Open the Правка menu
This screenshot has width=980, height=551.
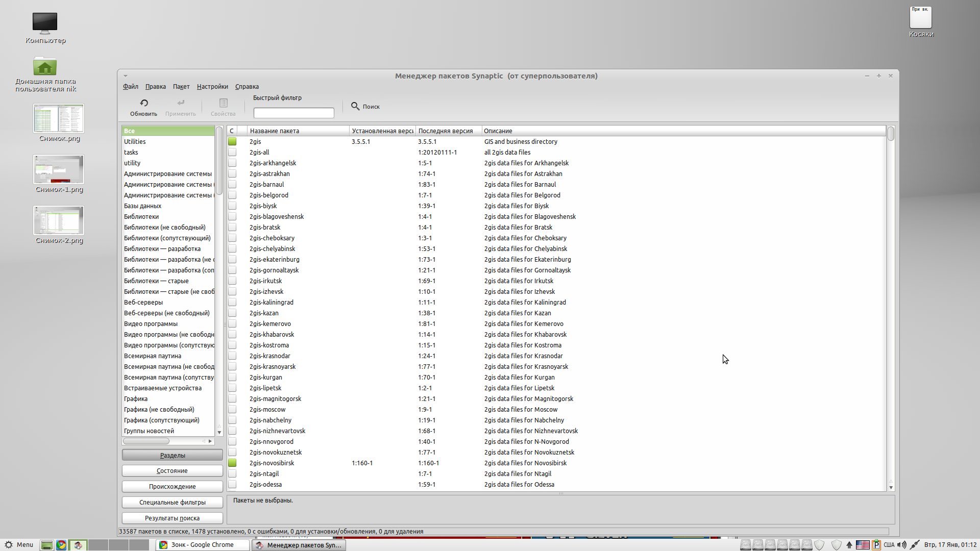tap(155, 86)
